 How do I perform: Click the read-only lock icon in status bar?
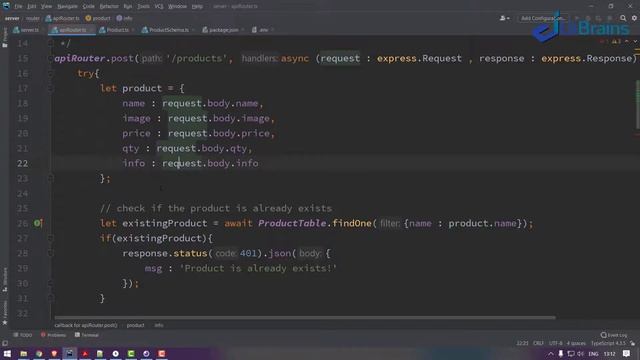pos(633,343)
